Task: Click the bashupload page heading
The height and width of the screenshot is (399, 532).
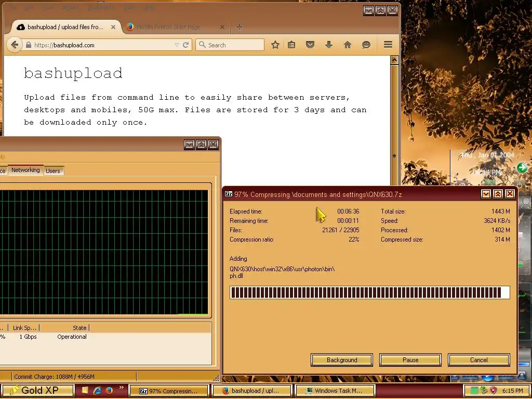Action: 73,73
